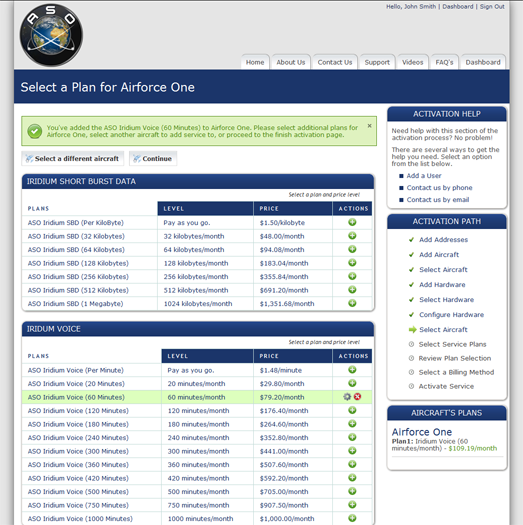523x525 pixels.
Task: Add ASO Iridium Voice (500 Minutes) plan
Action: pyautogui.click(x=352, y=491)
